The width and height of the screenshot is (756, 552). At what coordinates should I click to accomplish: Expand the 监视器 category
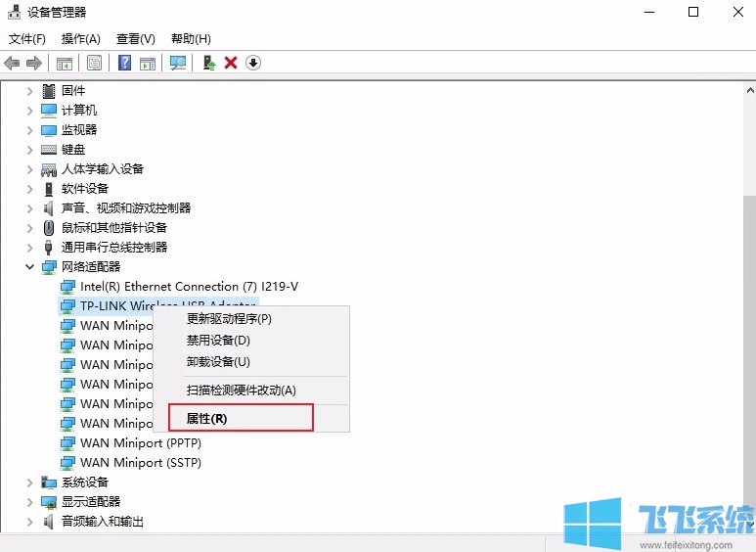[x=30, y=130]
